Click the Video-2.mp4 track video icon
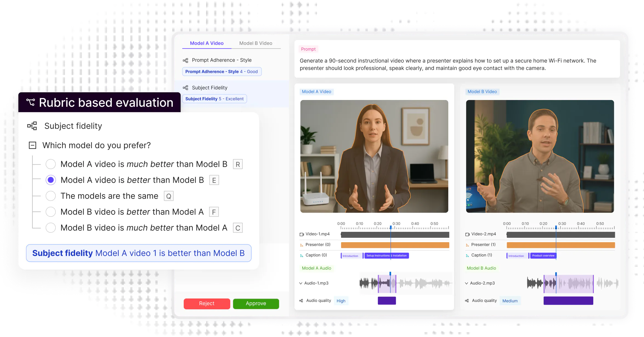The width and height of the screenshot is (644, 337). coord(467,234)
